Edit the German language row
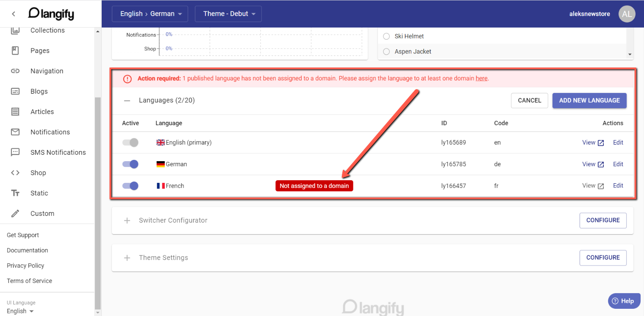Image resolution: width=644 pixels, height=316 pixels. click(618, 164)
